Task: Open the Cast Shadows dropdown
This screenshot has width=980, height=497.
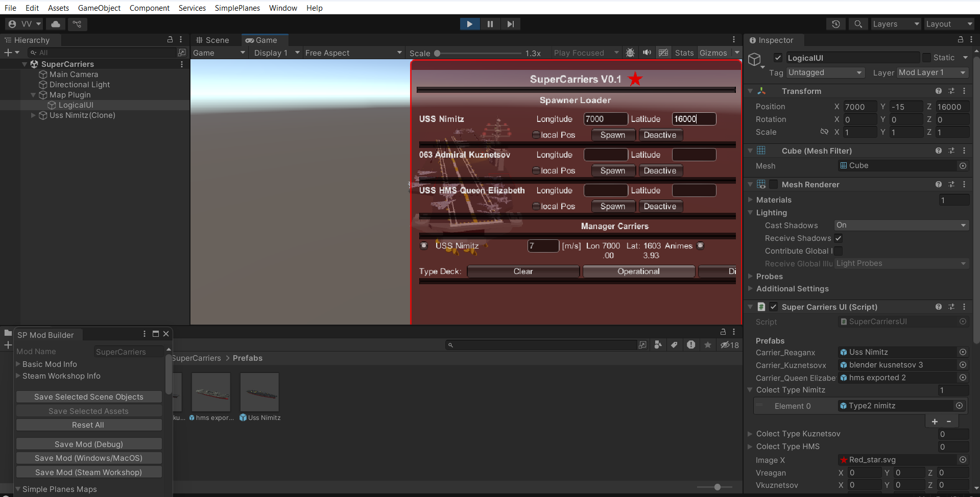Action: pos(901,225)
